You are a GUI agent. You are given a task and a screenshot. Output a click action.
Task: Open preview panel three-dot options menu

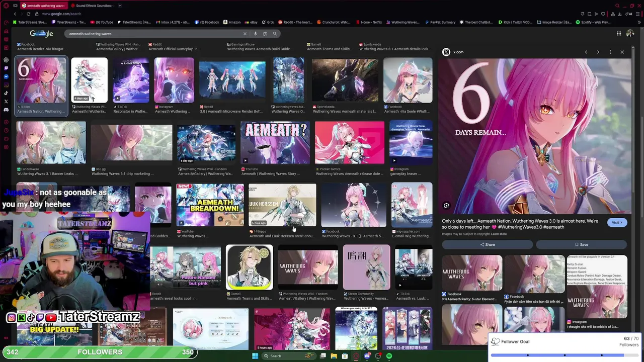[610, 52]
